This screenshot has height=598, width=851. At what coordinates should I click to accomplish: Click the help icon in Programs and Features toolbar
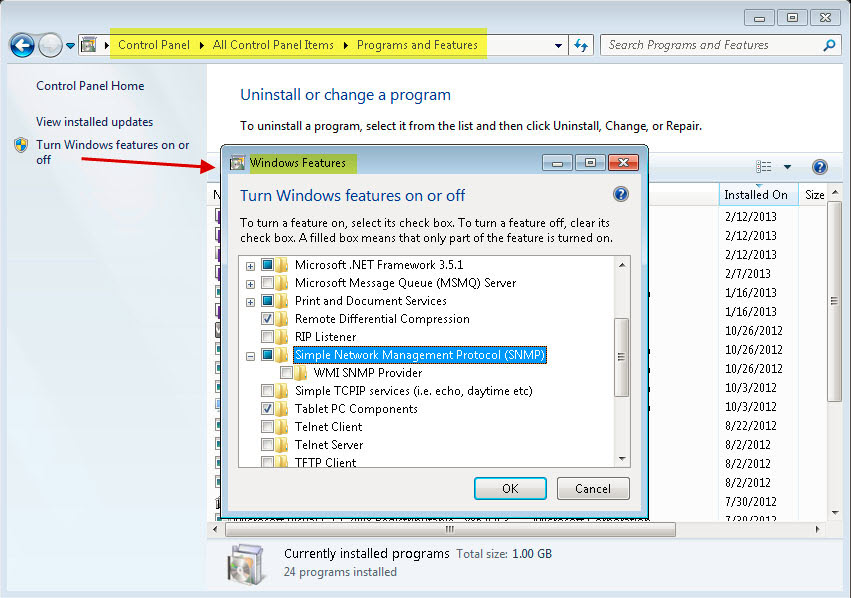820,167
